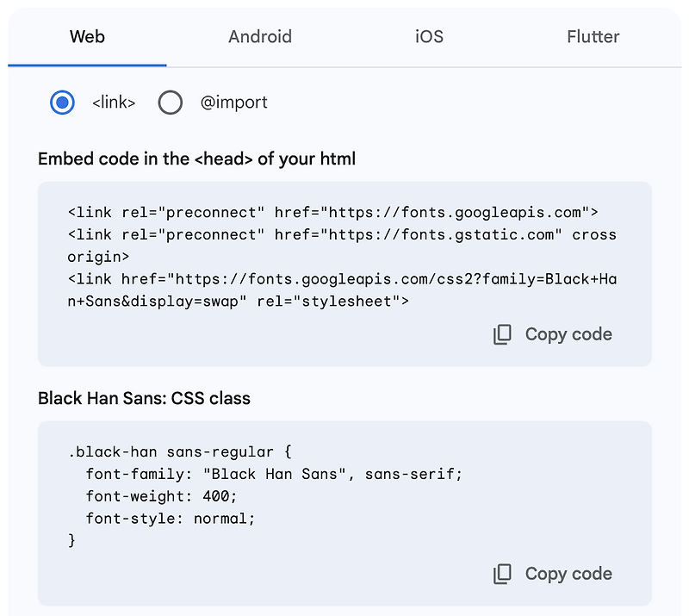
Task: Select the @import radio button
Action: click(x=170, y=102)
